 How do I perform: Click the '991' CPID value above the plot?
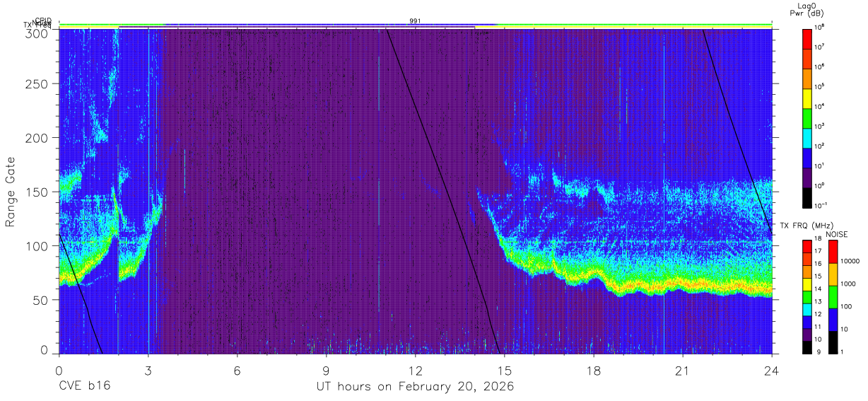(x=415, y=21)
